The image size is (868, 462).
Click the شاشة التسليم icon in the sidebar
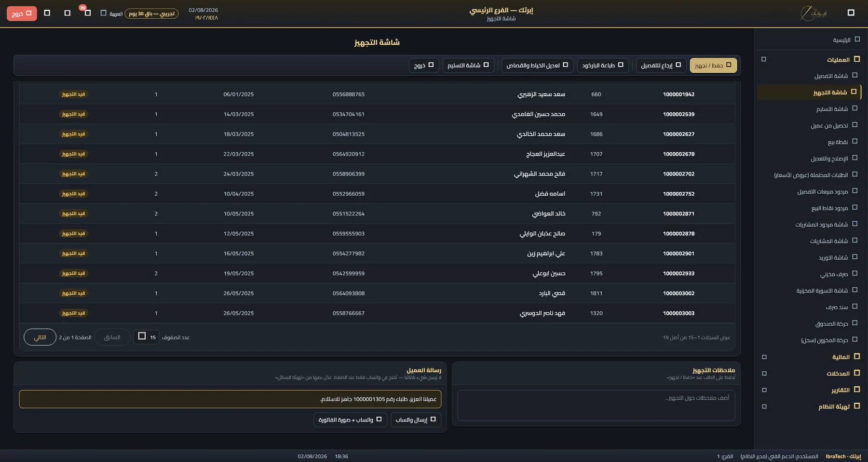854,109
